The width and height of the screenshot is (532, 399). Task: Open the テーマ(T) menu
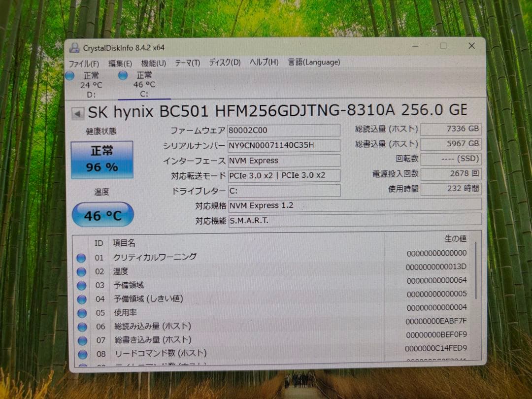(x=187, y=63)
